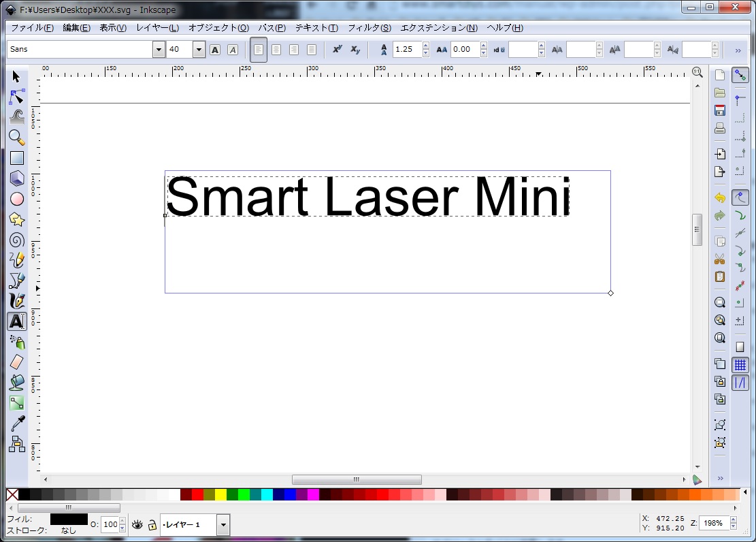
Task: Click the Open folder icon
Action: 720,93
